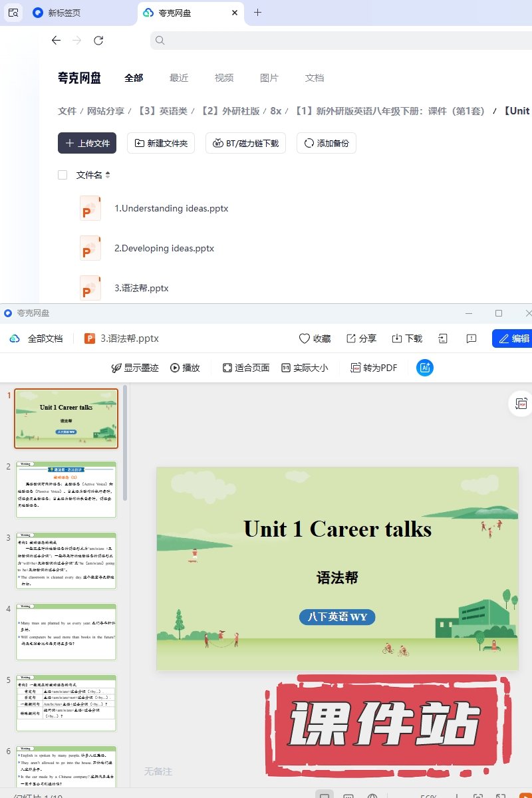Reload the current page
This screenshot has width=532, height=798.
click(98, 41)
